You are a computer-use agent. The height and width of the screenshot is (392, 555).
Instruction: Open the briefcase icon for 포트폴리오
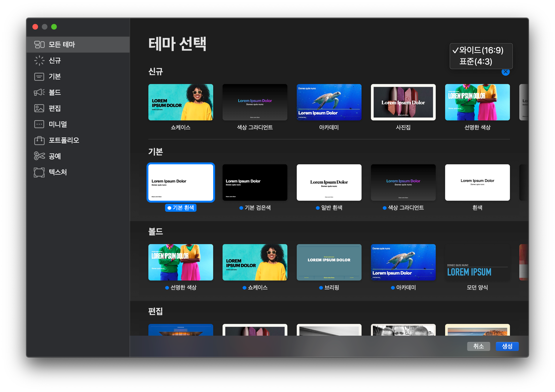pyautogui.click(x=39, y=140)
